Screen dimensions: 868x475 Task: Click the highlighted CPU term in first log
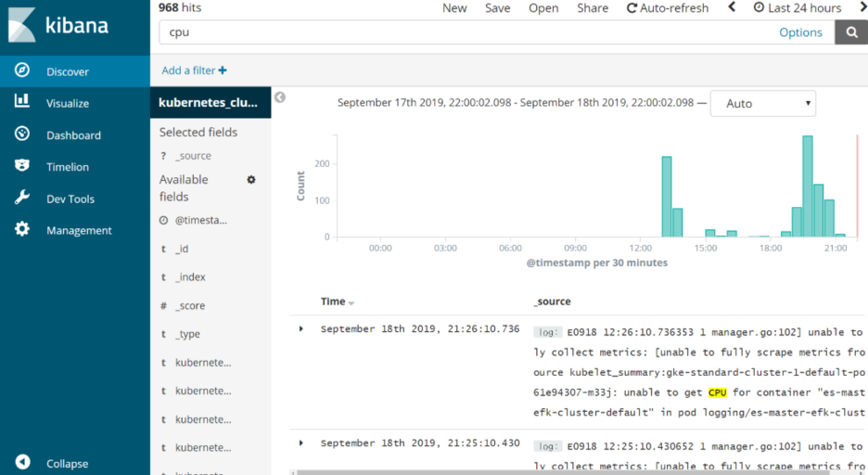[718, 392]
